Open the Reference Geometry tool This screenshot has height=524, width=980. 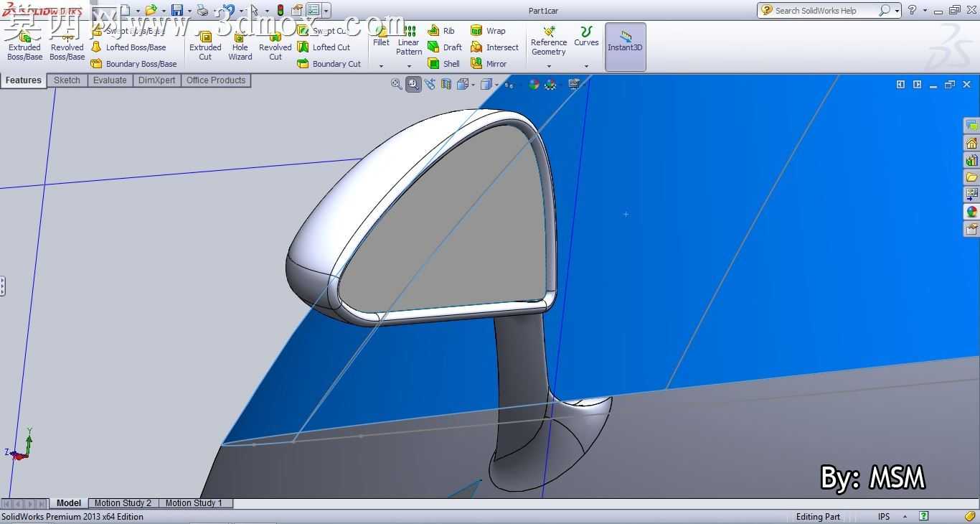coord(549,41)
